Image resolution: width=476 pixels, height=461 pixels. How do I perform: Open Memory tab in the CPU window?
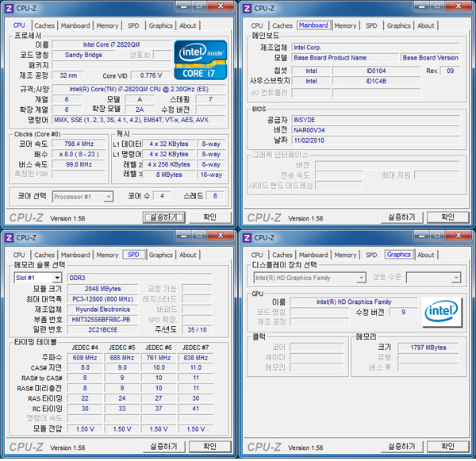tap(107, 25)
